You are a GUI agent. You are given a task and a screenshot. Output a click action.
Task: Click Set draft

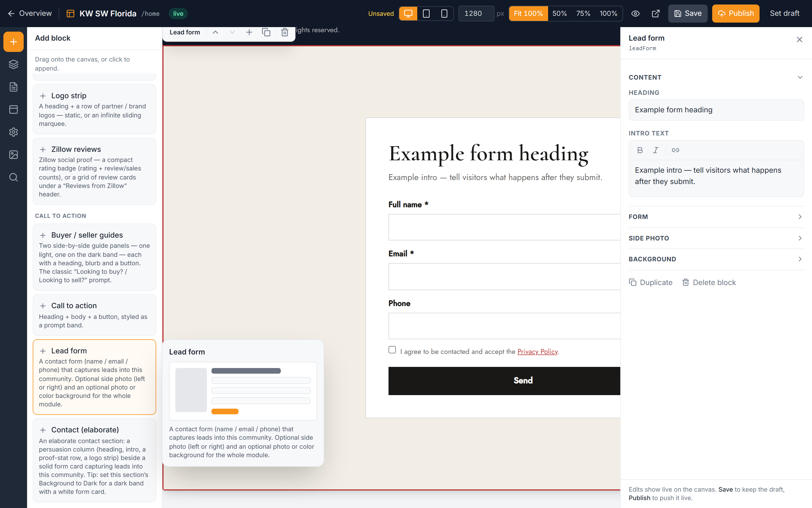(784, 14)
